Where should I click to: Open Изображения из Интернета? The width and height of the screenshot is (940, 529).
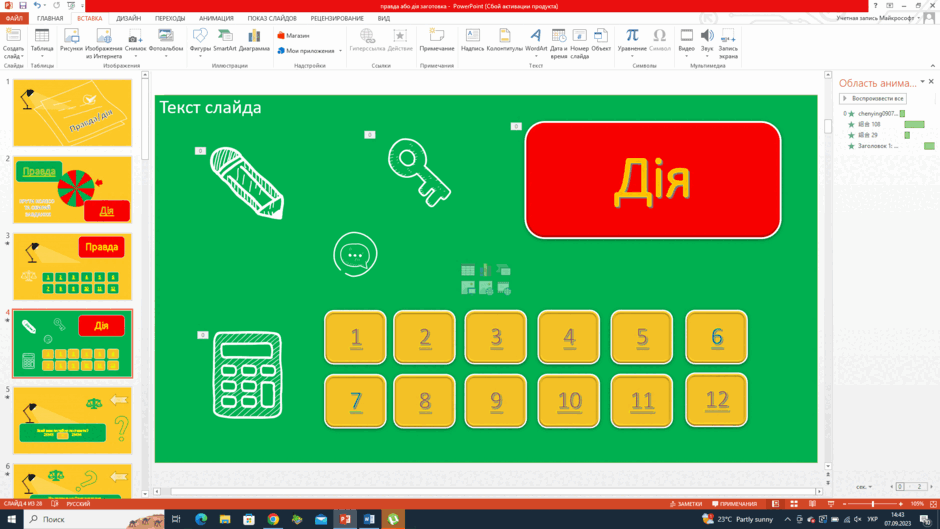point(104,43)
